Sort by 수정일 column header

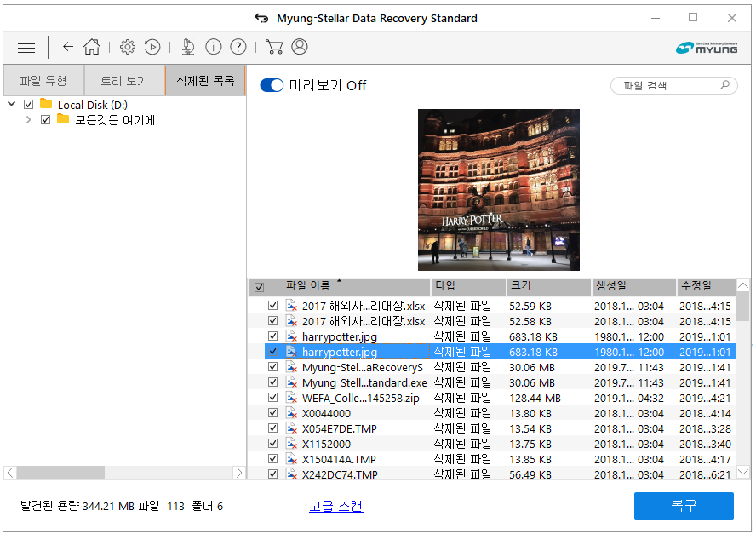(707, 286)
